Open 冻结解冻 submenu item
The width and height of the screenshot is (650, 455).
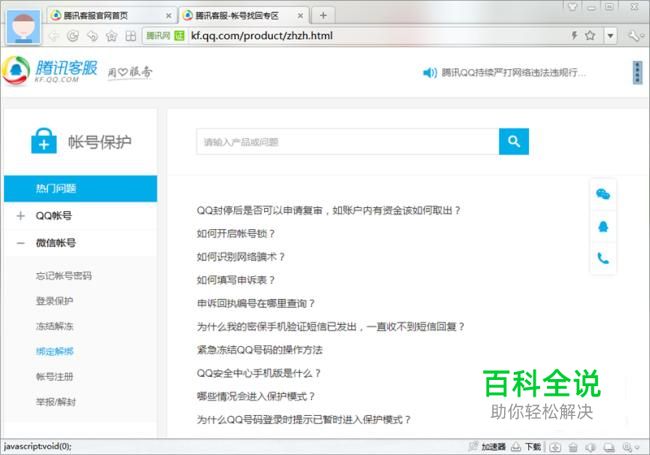pyautogui.click(x=54, y=326)
